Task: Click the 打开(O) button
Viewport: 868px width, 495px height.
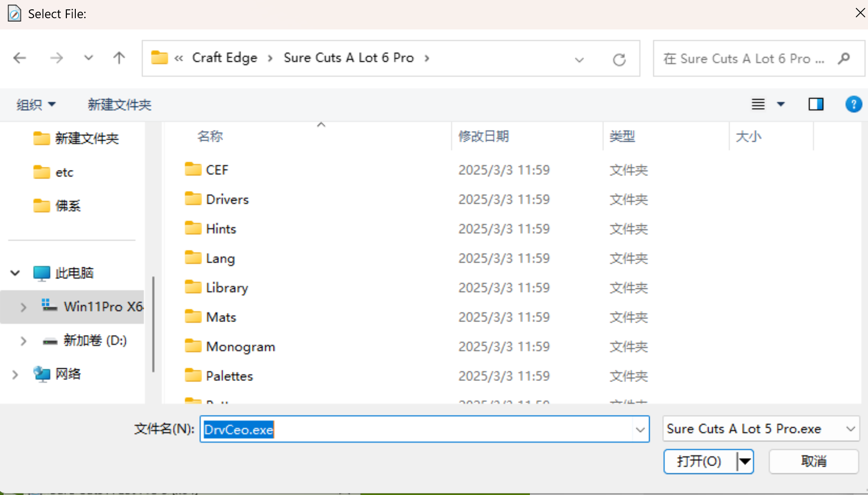Action: 699,461
